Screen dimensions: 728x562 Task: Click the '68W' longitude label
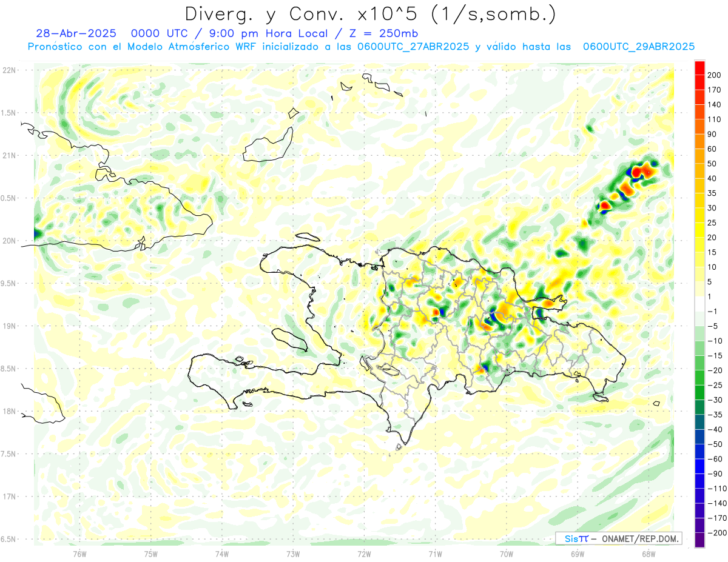click(x=648, y=554)
